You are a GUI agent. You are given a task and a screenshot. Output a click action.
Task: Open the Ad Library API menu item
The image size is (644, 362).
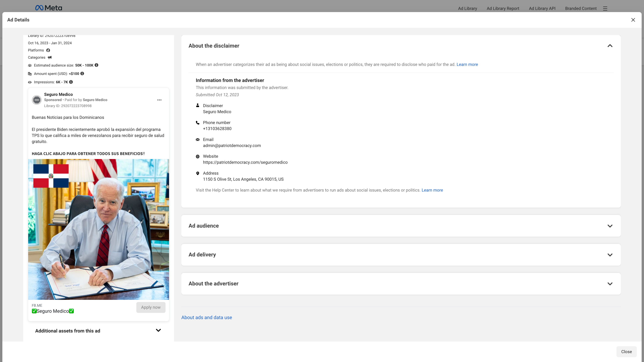[542, 9]
